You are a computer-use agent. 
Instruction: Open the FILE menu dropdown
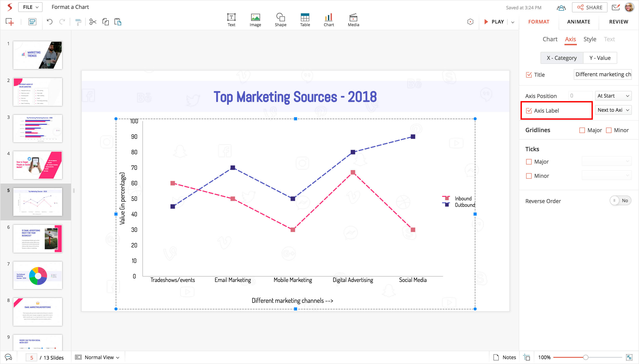(31, 7)
